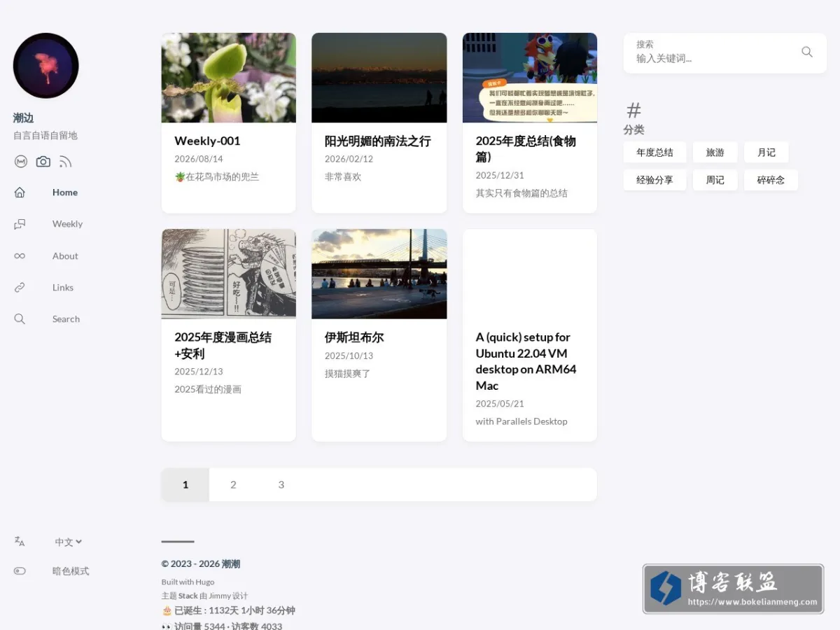The width and height of the screenshot is (840, 630).
Task: Open Ubuntu 22.04 VM setup post title
Action: point(526,361)
